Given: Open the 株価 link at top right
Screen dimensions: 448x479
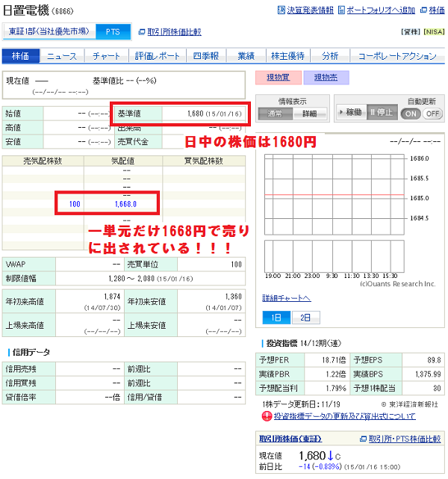Looking at the screenshot, I should [437, 10].
